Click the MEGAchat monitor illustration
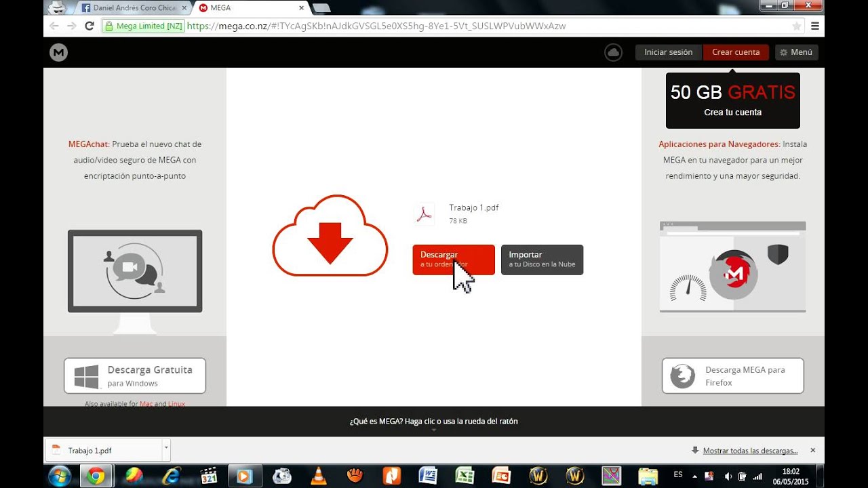The width and height of the screenshot is (868, 488). point(135,281)
